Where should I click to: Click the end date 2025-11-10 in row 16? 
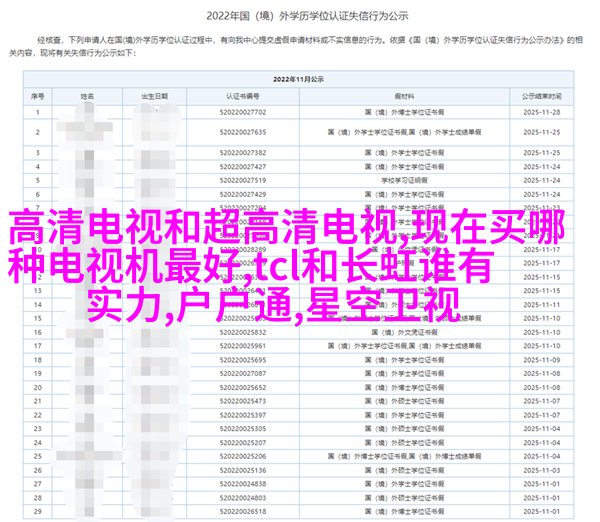[x=542, y=333]
